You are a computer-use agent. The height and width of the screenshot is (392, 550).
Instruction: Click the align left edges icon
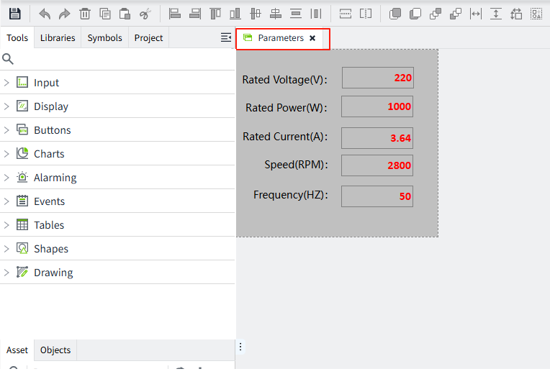point(174,14)
